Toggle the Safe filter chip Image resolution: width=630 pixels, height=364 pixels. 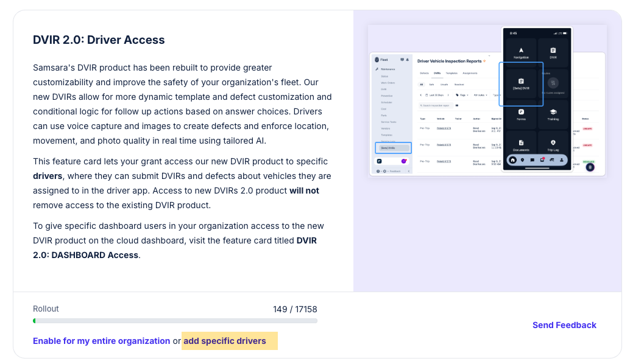pos(431,85)
